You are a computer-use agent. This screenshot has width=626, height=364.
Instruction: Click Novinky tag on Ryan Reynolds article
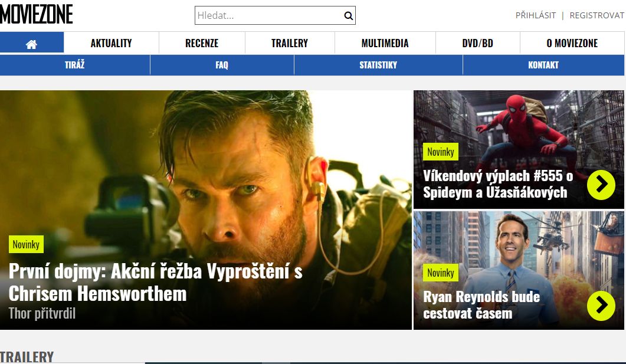(440, 273)
